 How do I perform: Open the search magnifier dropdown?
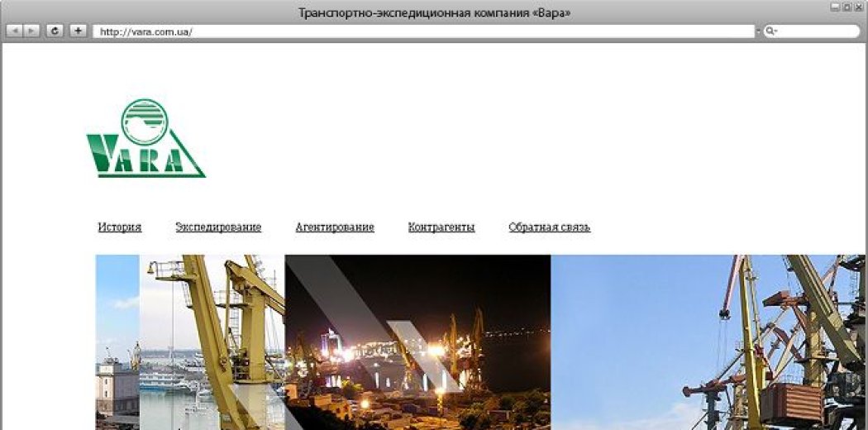pos(770,31)
